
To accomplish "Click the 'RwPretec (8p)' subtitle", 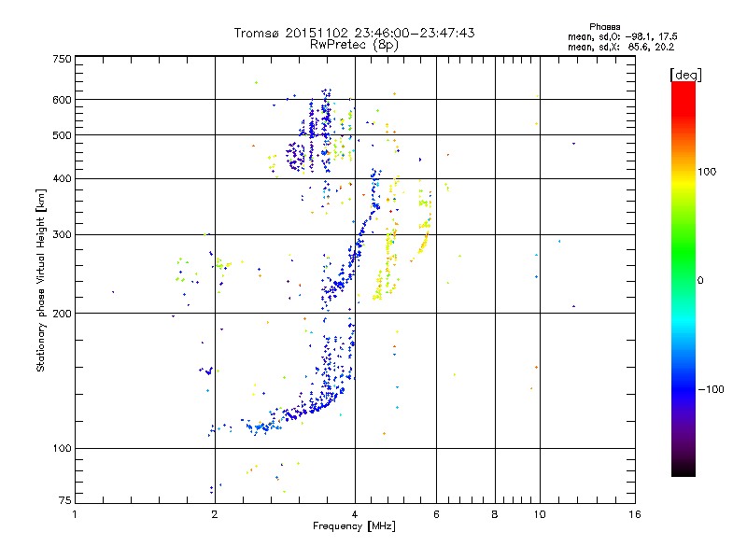I will pos(354,45).
